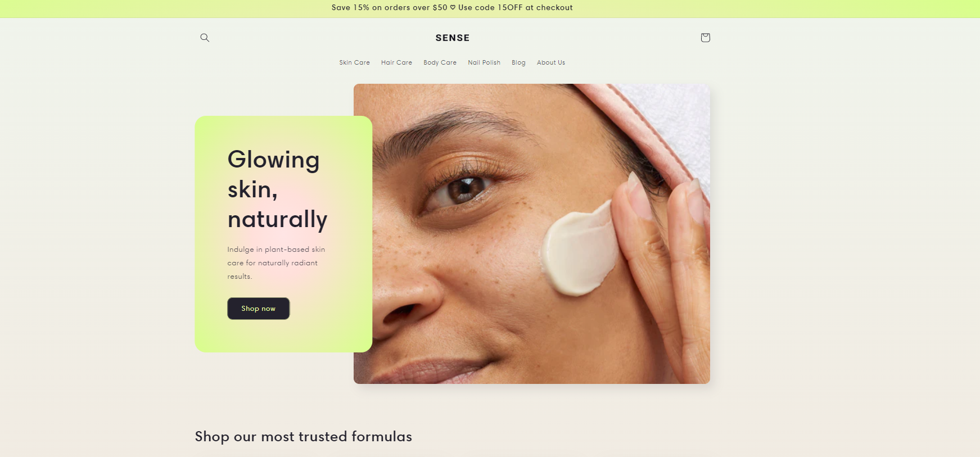Select Nail Polish in navigation
980x457 pixels.
coord(484,62)
